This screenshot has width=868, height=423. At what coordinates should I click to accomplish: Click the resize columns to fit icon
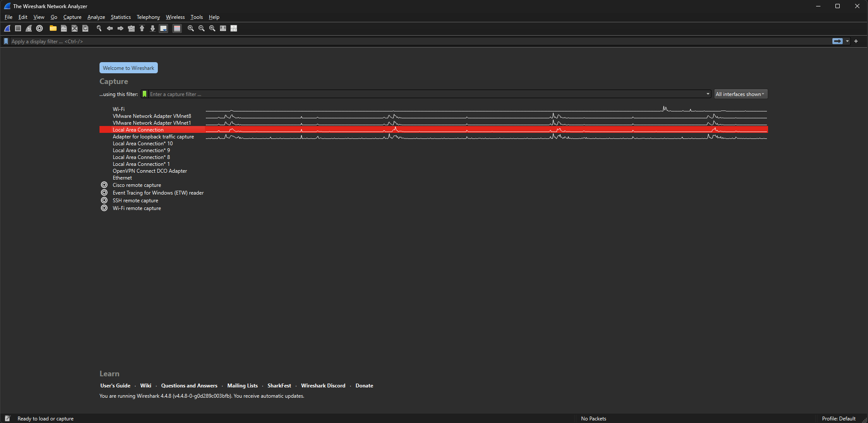223,28
